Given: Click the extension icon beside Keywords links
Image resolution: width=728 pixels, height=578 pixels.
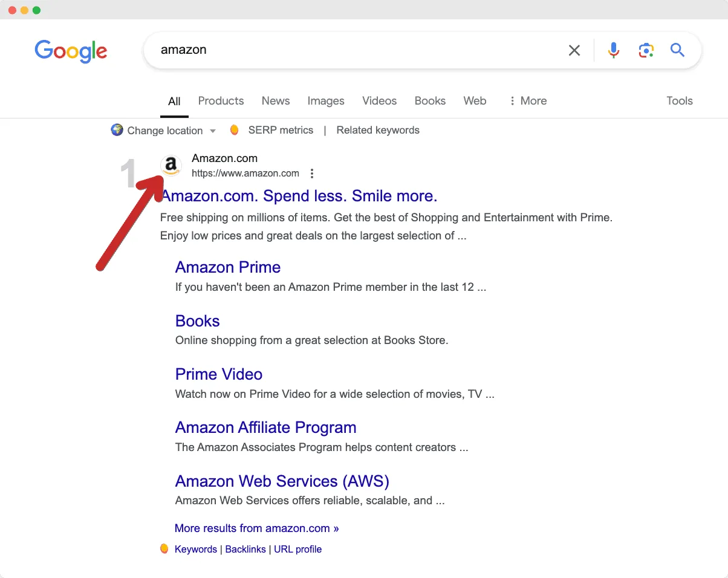Looking at the screenshot, I should pos(164,548).
